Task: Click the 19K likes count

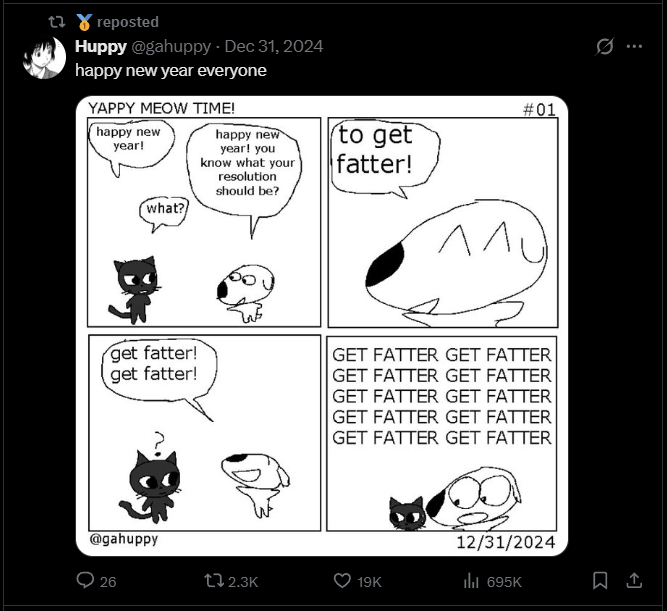Action: 369,582
